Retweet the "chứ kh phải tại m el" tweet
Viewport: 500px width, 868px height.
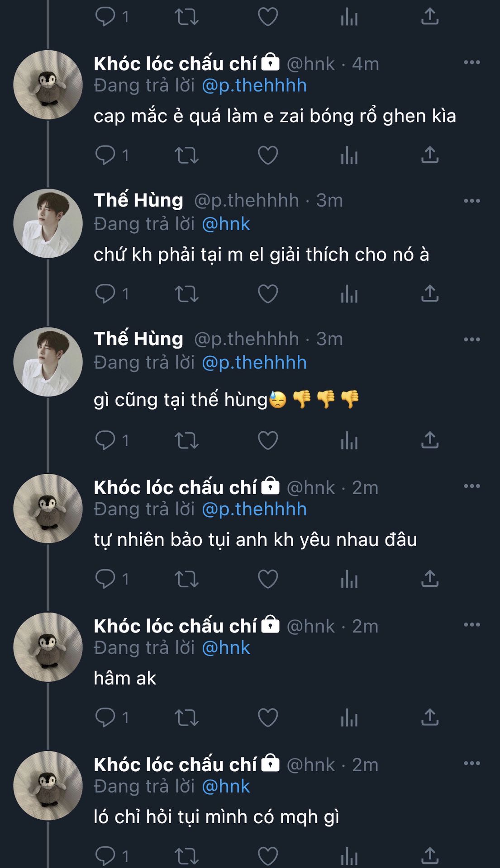point(186,294)
